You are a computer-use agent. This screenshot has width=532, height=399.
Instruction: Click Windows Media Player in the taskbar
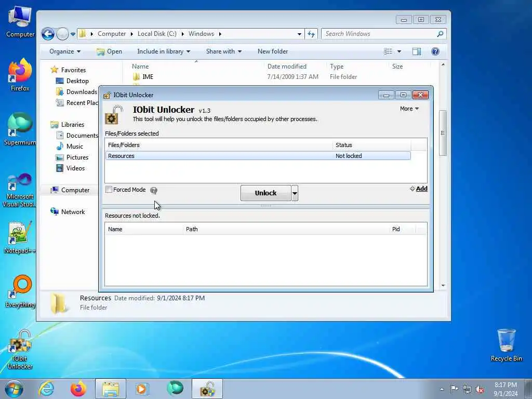tap(142, 389)
